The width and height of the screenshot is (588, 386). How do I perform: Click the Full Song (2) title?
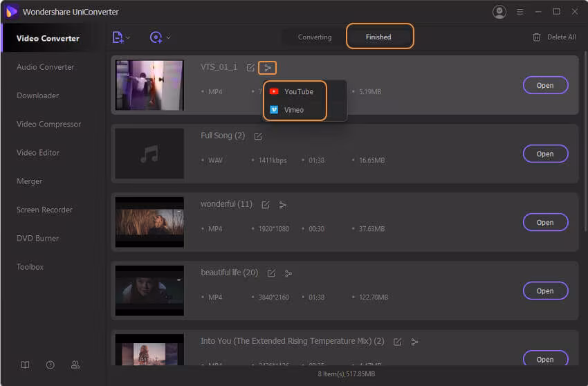click(223, 136)
